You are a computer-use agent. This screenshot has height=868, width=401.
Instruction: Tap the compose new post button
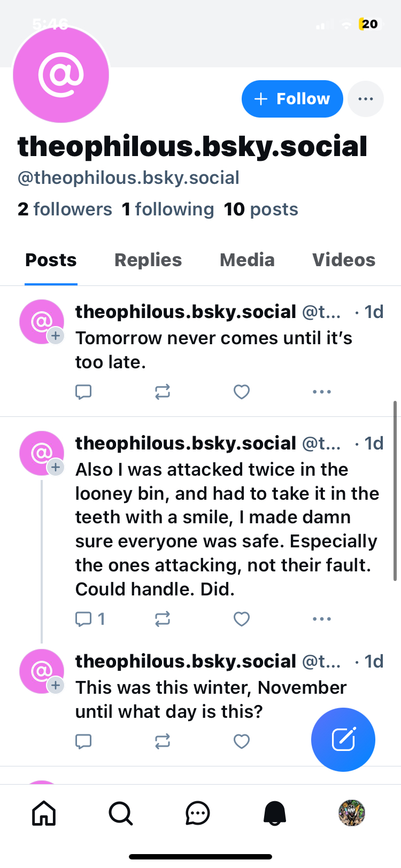[343, 740]
